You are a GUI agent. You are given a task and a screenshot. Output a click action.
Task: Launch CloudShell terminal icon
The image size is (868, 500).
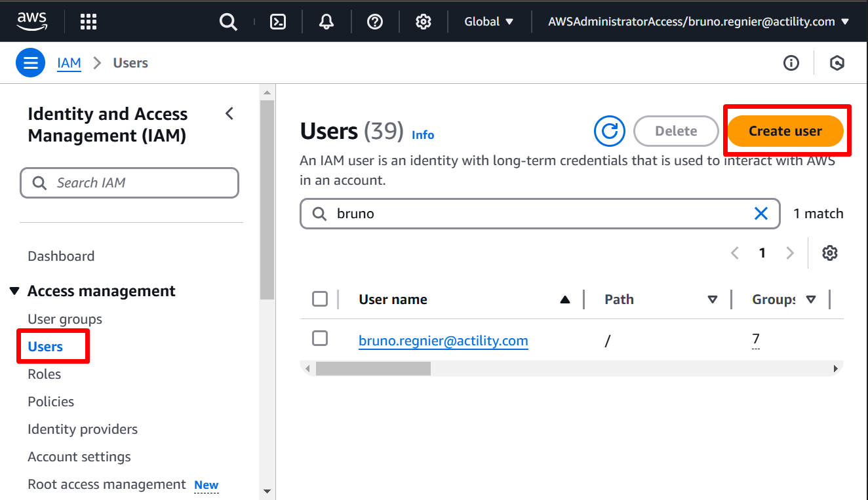click(x=278, y=22)
